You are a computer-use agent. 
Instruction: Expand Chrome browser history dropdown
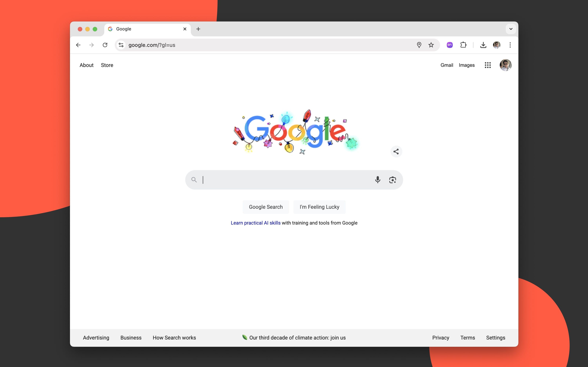(511, 29)
